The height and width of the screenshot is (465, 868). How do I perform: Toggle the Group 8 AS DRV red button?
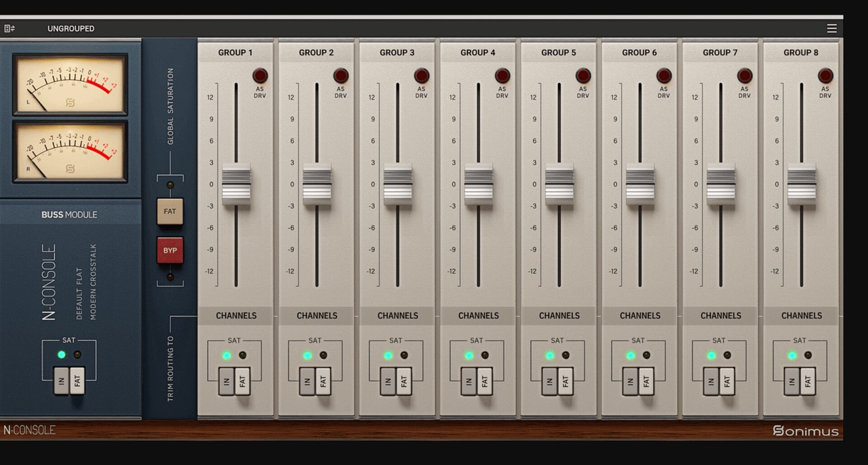[x=826, y=75]
